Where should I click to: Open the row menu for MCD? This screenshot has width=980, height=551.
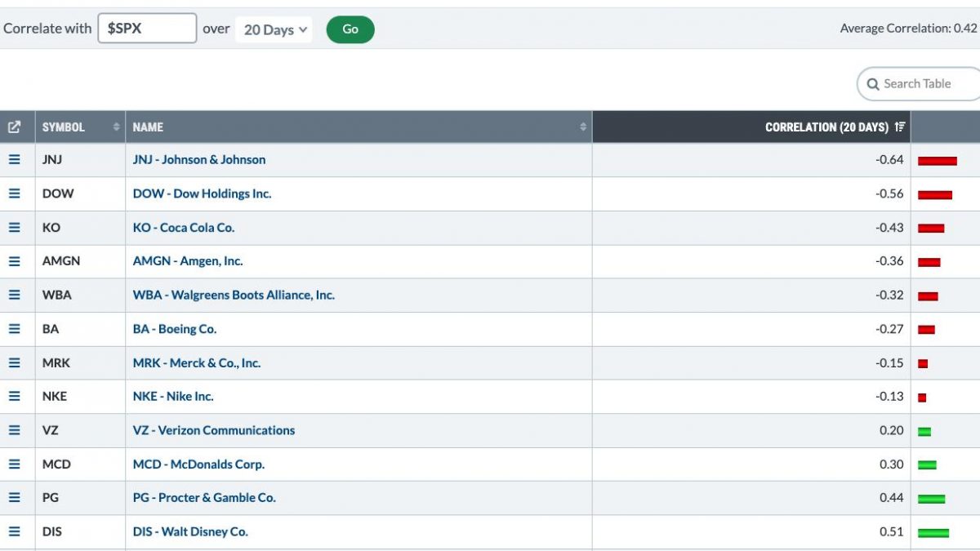15,464
